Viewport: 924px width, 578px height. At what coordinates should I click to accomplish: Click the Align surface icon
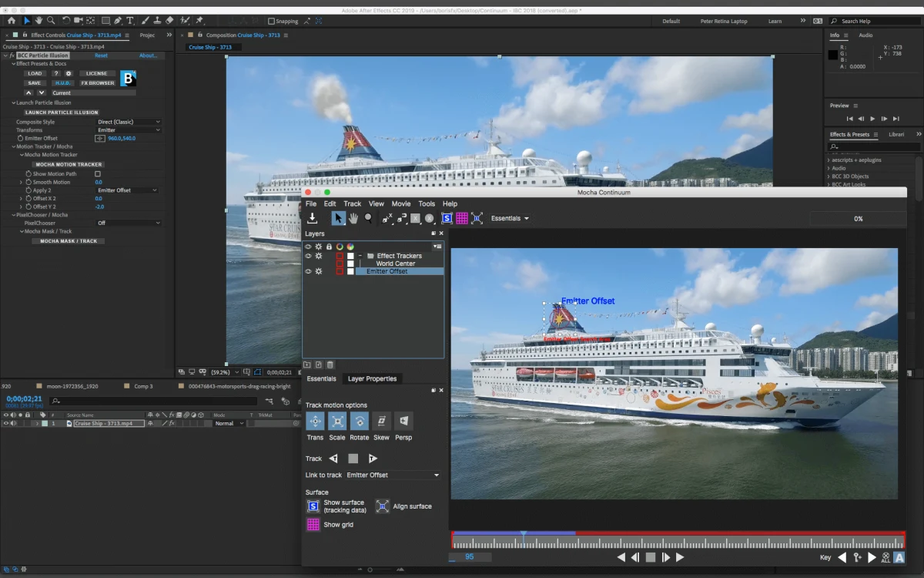click(383, 506)
